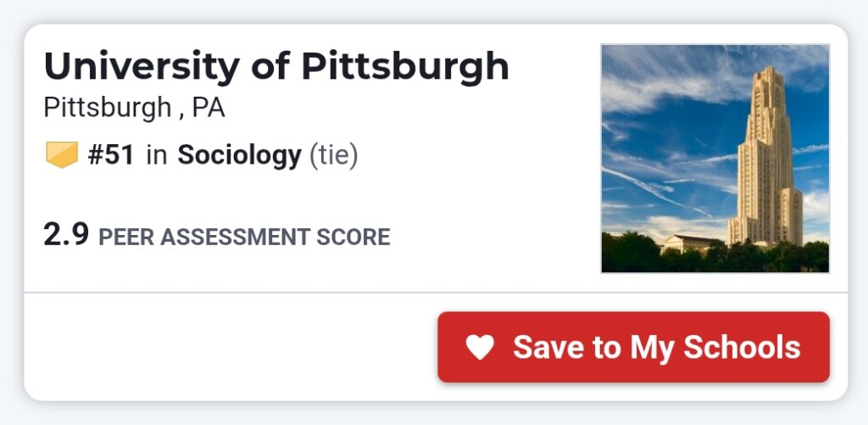Click the Pittsburgh city name below the title
The image size is (868, 425).
click(107, 108)
